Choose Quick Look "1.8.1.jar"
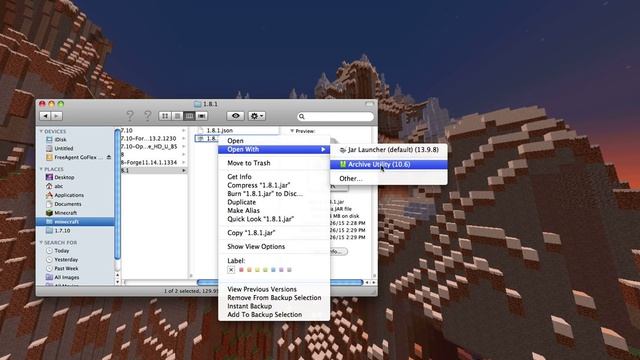This screenshot has width=640, height=360. pyautogui.click(x=274, y=219)
